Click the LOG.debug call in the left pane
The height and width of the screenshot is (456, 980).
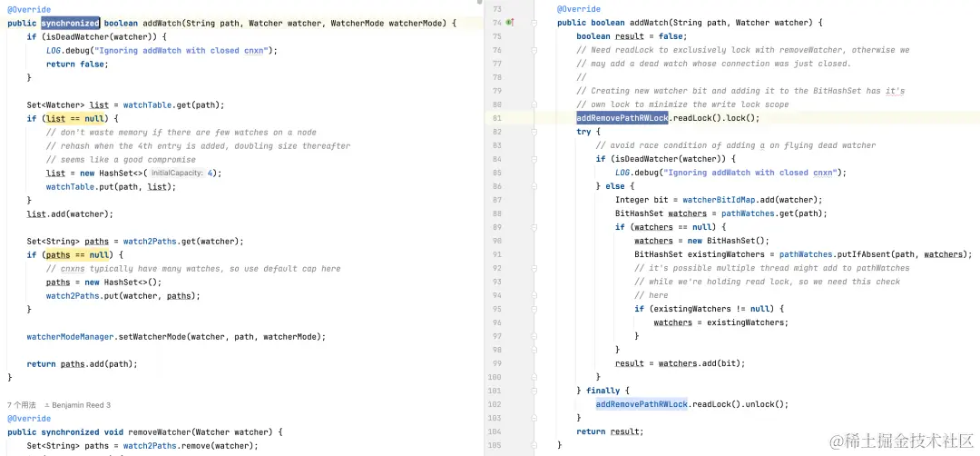pyautogui.click(x=162, y=51)
